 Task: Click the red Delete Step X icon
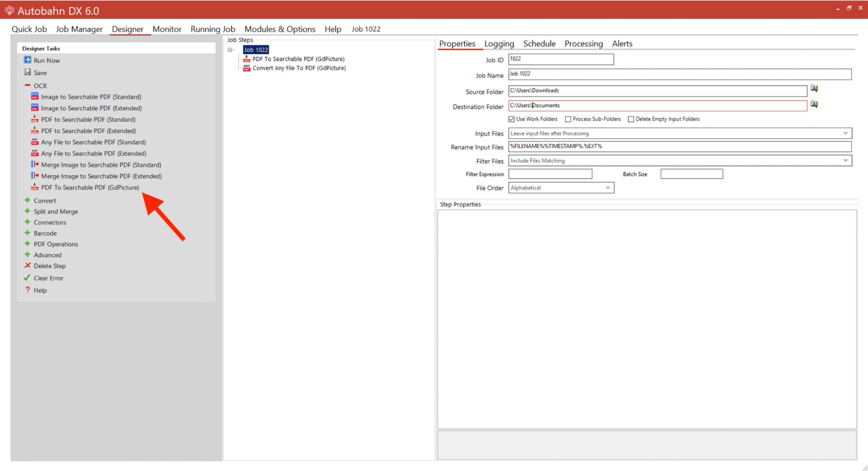pos(27,265)
